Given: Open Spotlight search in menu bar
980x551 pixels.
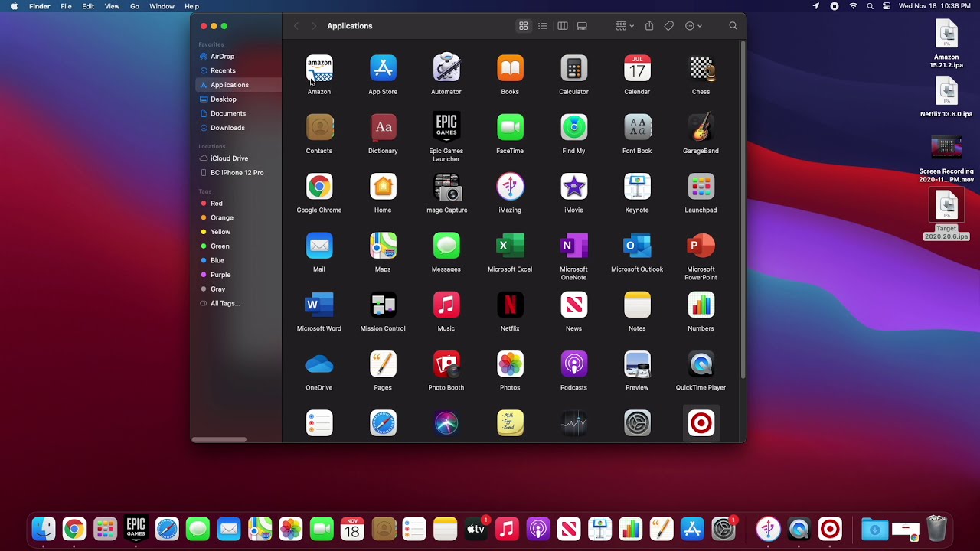Looking at the screenshot, I should click(x=870, y=6).
